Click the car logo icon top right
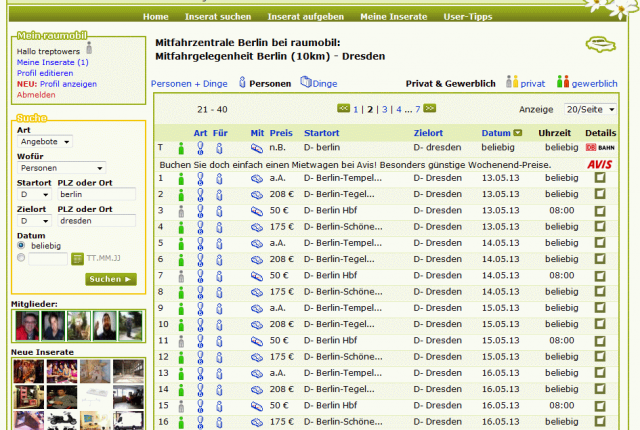 tap(600, 46)
